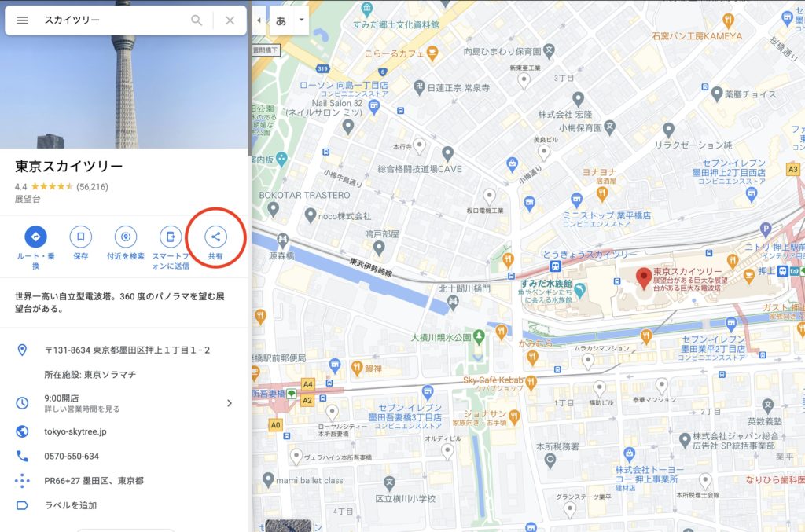
Task: Expand opening hours next to 9:00開店
Action: (x=230, y=403)
